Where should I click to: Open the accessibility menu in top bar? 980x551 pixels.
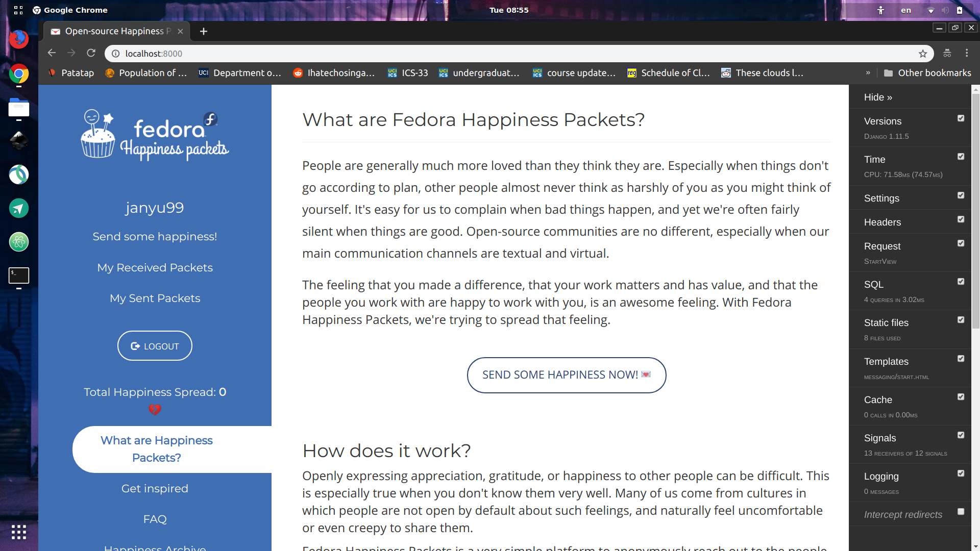880,10
